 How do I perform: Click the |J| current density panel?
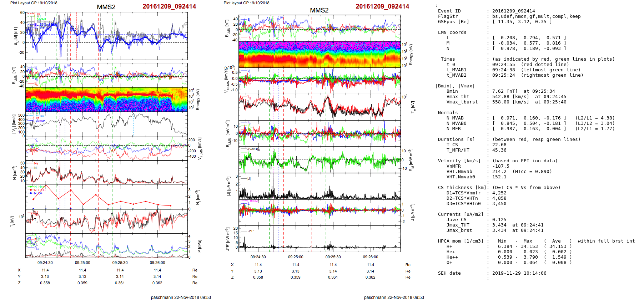point(319,186)
